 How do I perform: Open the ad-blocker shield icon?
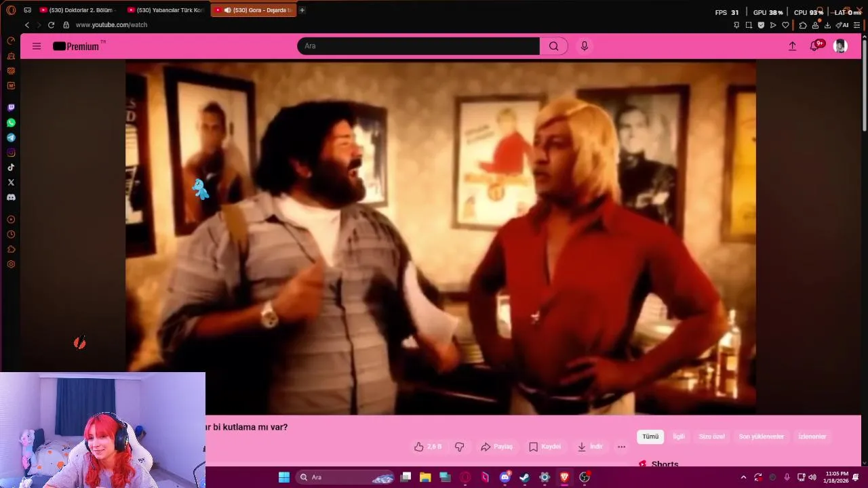coord(761,25)
